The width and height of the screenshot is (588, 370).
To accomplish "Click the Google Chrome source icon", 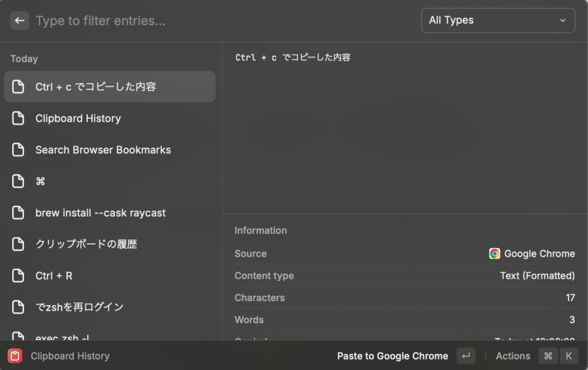I will 494,254.
